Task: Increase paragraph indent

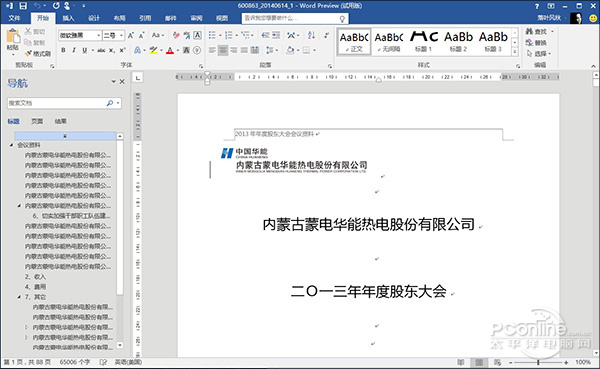Action: (x=276, y=35)
